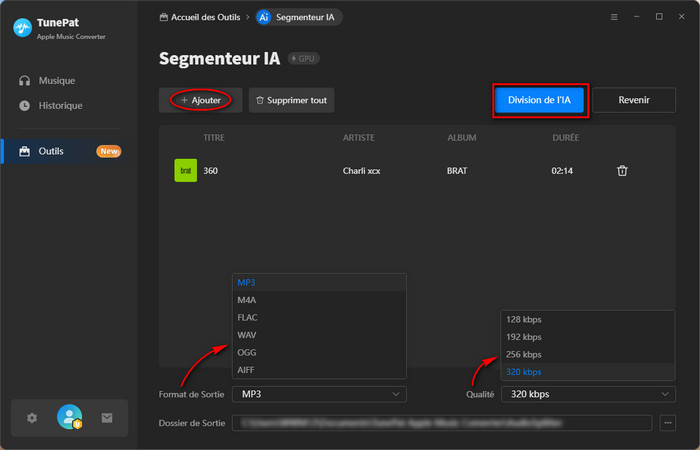Close the TunePat window
The width and height of the screenshot is (700, 450).
point(682,17)
